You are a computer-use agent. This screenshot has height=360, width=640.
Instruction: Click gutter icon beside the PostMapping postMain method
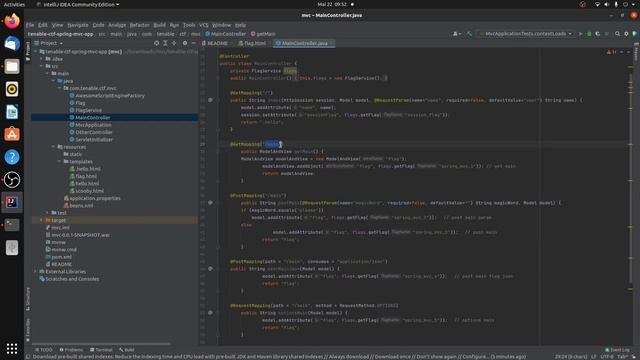210,202
